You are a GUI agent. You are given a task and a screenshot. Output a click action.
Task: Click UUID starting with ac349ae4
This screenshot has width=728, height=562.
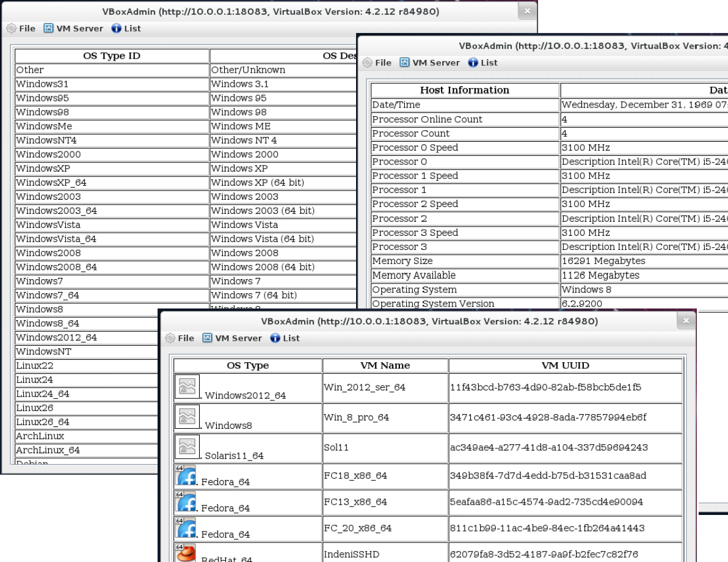(x=549, y=447)
